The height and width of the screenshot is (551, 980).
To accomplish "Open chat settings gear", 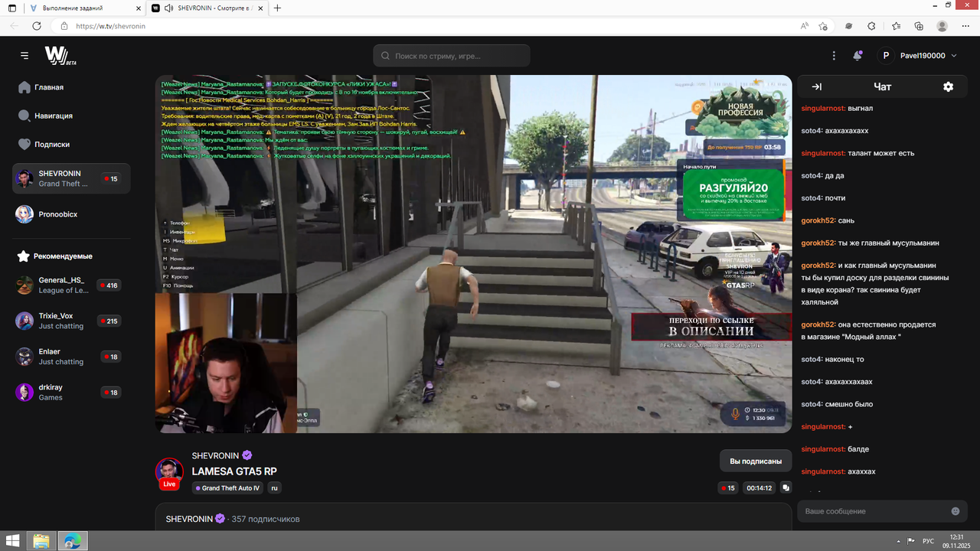I will point(949,87).
